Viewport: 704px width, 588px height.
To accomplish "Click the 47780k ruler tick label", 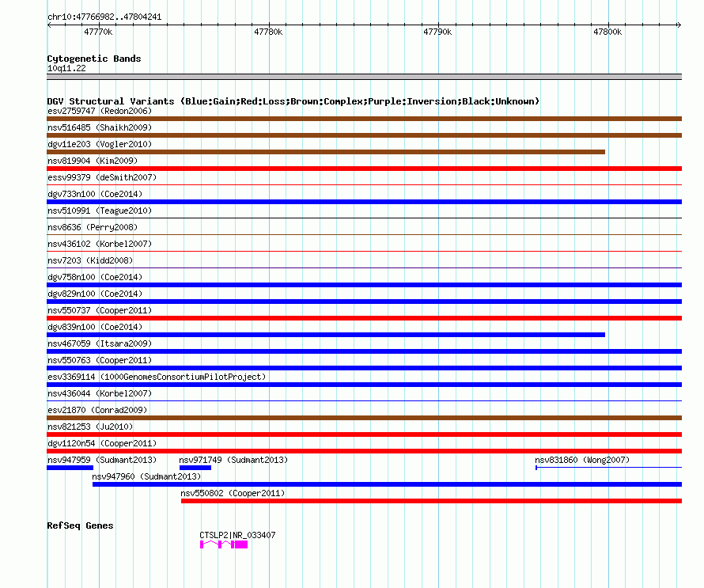I will (x=268, y=32).
